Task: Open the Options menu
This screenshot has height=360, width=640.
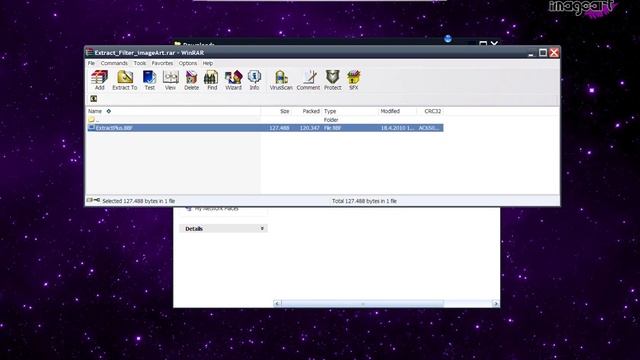Action: click(x=188, y=63)
